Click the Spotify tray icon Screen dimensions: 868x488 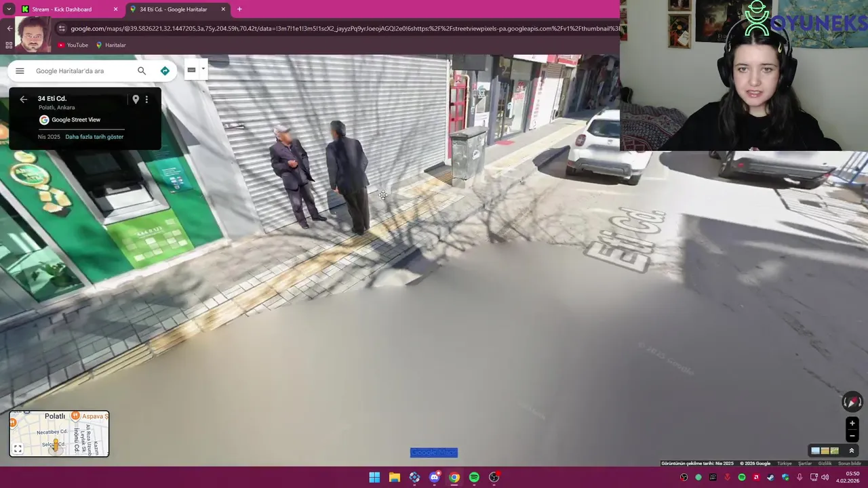click(x=742, y=477)
